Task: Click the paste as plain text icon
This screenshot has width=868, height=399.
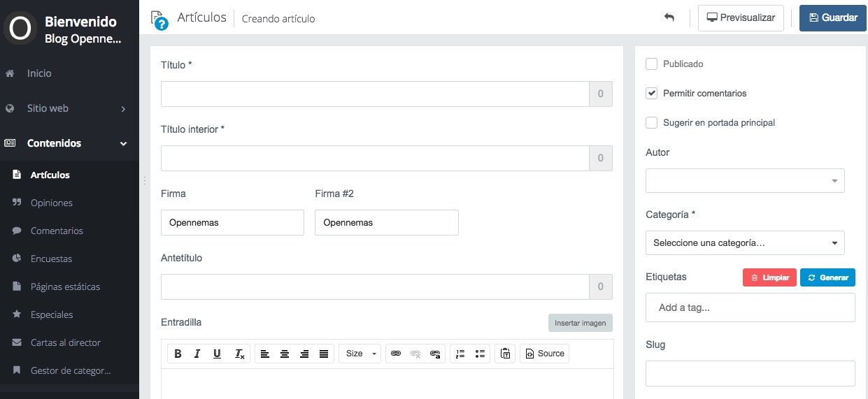Action: tap(505, 354)
